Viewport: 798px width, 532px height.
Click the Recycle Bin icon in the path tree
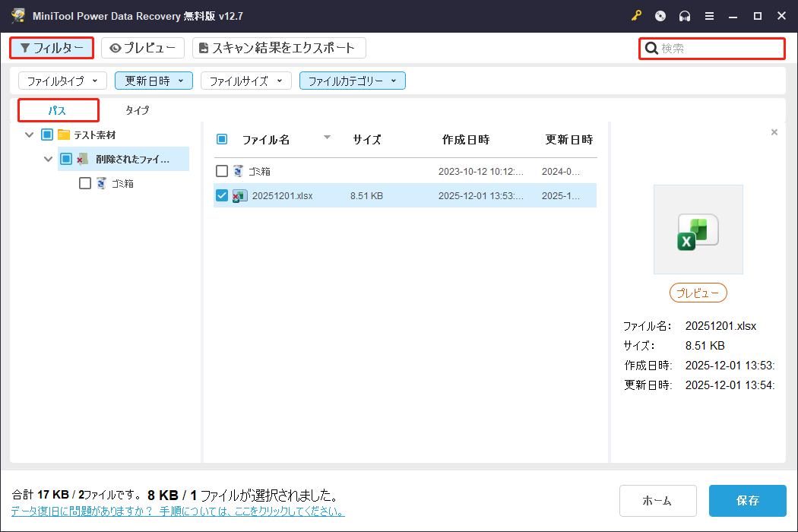100,183
